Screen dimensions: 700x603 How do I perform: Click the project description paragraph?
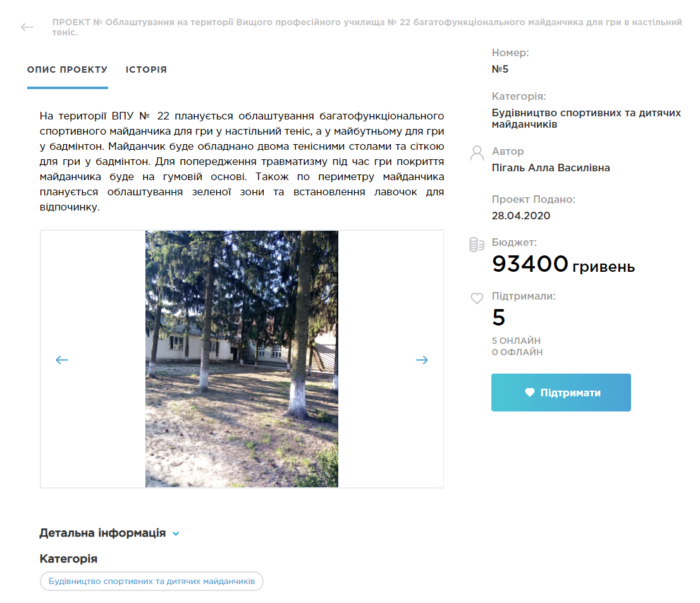coord(242,162)
